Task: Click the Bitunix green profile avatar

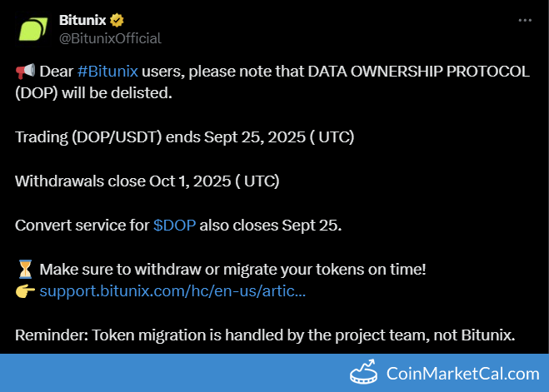Action: click(32, 28)
